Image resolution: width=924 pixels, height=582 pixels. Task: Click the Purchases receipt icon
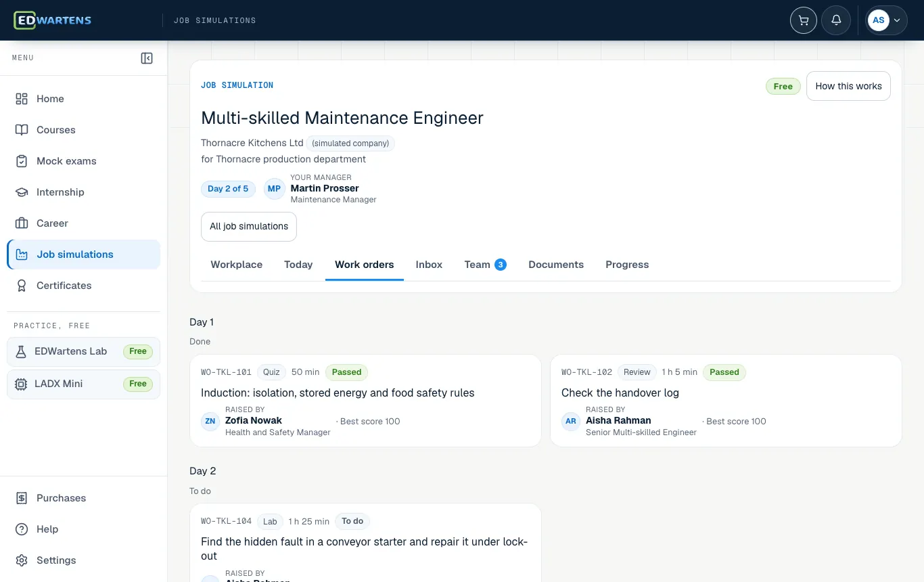tap(22, 498)
